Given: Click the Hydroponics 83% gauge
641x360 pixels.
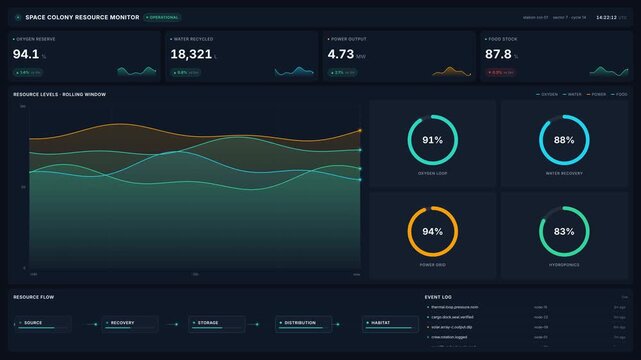Looking at the screenshot, I should pyautogui.click(x=564, y=232).
